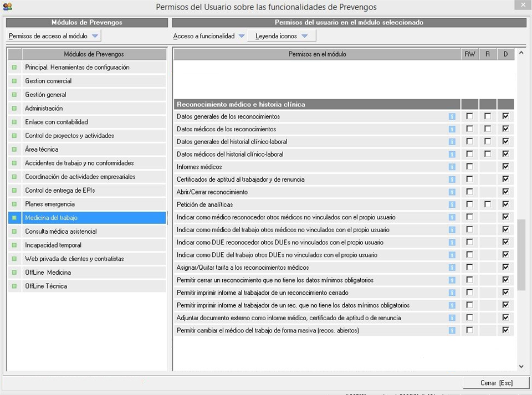Uncheck D checkbox for Petición de analíticas
The image size is (532, 395).
[505, 204]
